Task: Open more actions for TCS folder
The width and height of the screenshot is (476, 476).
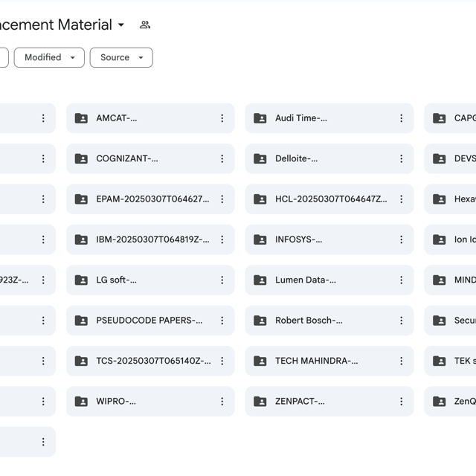Action: click(222, 361)
